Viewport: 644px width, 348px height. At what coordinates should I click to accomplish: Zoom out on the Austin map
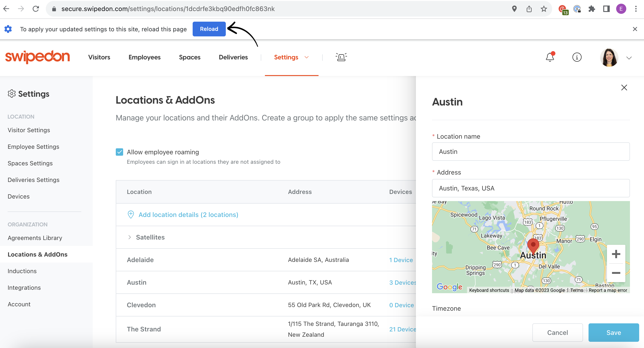coord(616,273)
